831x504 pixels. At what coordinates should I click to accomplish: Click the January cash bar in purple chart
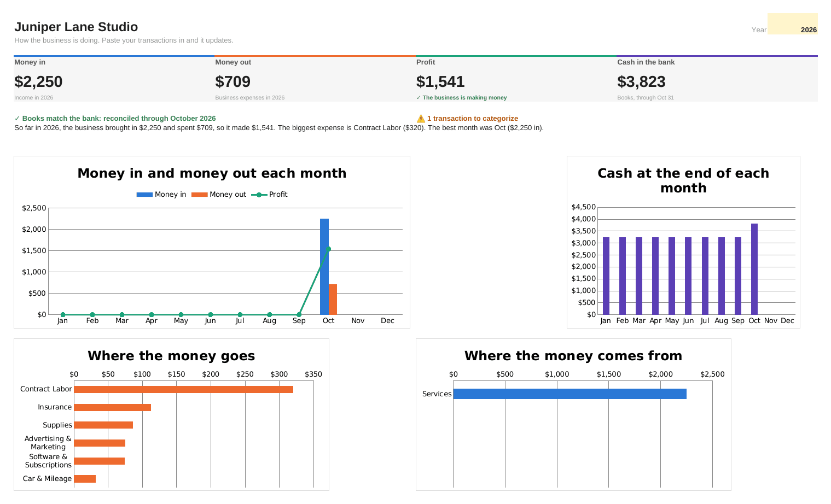click(x=606, y=276)
